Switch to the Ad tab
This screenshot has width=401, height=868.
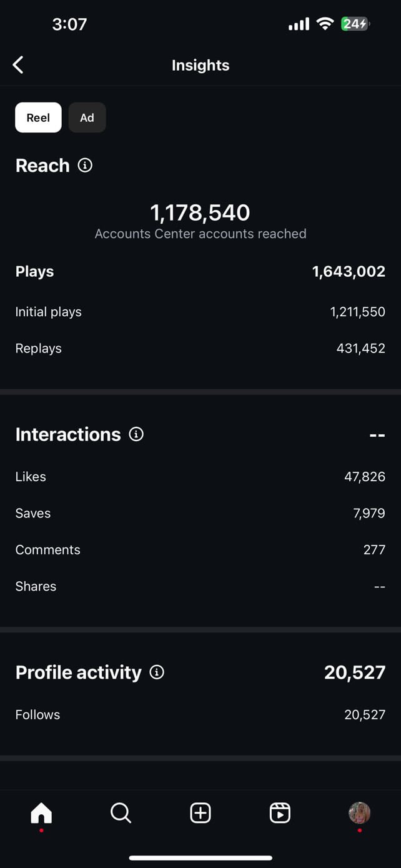pyautogui.click(x=87, y=117)
